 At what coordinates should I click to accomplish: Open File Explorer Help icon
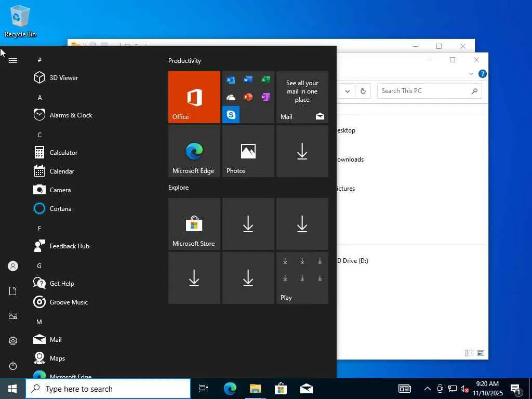(483, 74)
